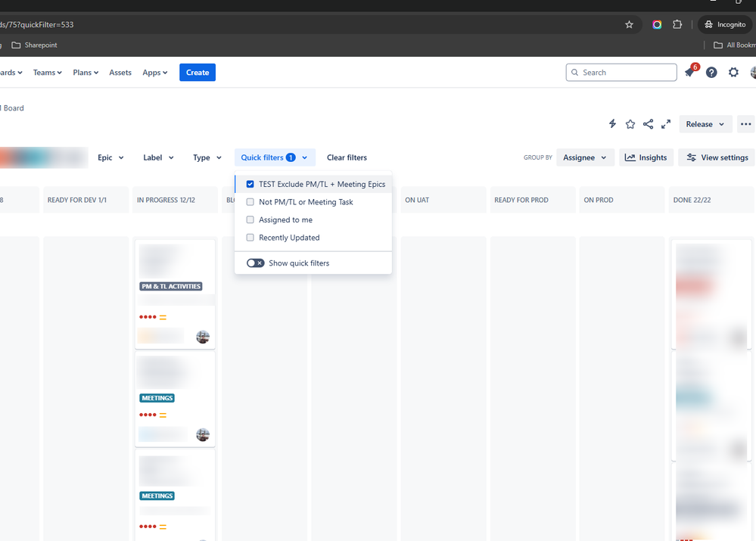Expand the Epic filter dropdown

coord(110,157)
